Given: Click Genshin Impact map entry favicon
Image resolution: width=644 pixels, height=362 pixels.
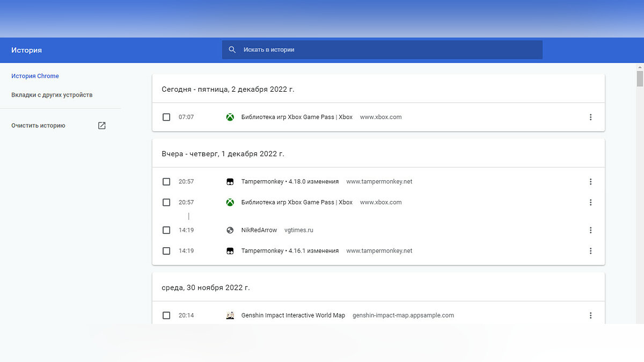Looking at the screenshot, I should pyautogui.click(x=230, y=315).
